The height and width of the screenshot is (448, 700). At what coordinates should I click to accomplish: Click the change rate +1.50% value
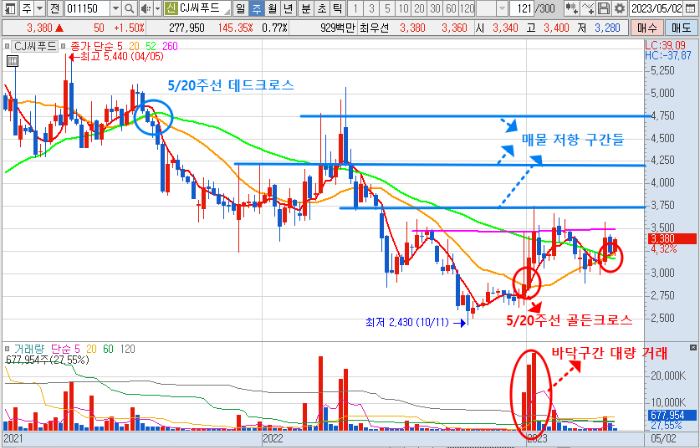coord(129,28)
